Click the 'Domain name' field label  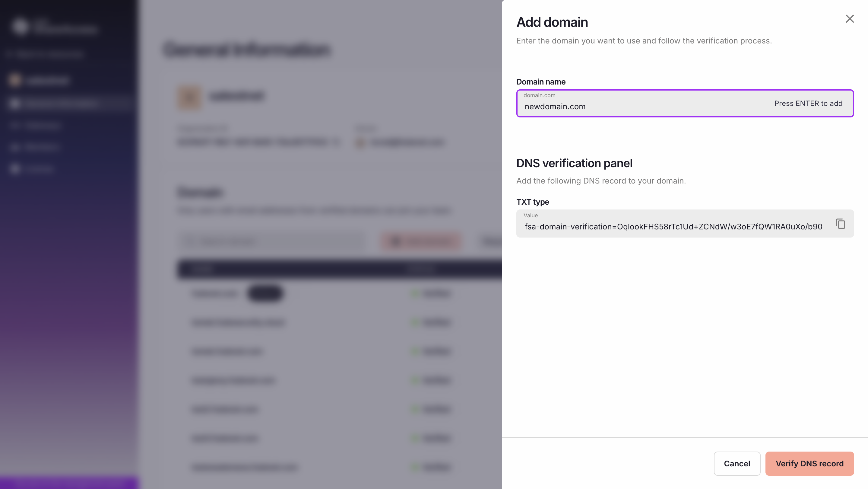pyautogui.click(x=541, y=81)
